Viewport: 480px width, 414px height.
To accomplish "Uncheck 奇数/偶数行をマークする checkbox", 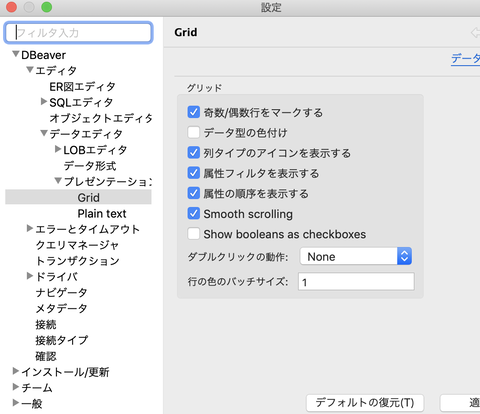I will point(194,112).
